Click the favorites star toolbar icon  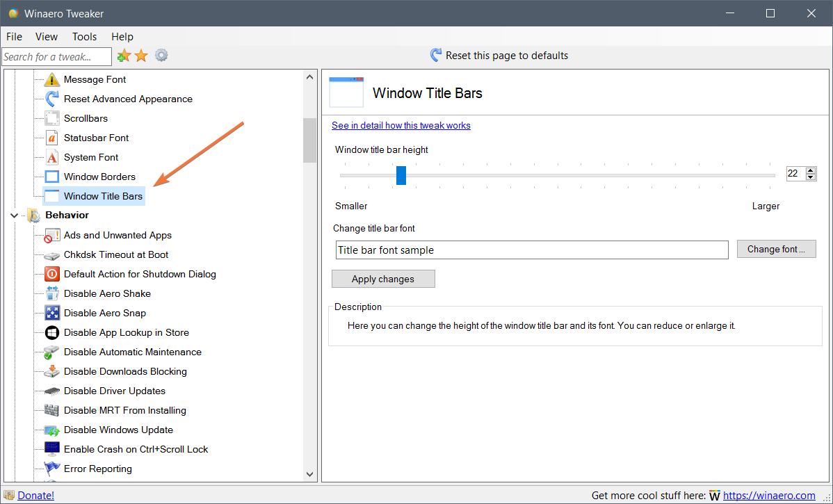141,56
